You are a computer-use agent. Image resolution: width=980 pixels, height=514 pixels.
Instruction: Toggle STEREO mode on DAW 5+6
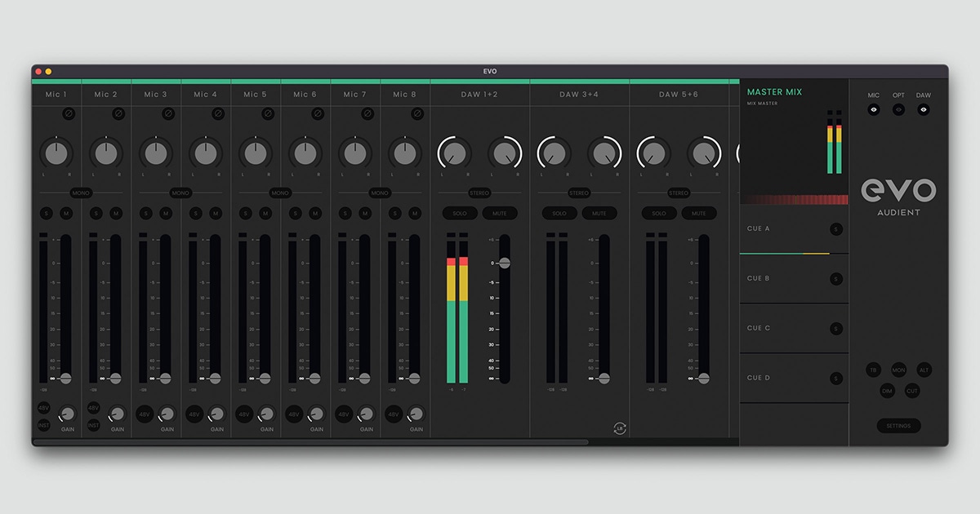point(679,193)
